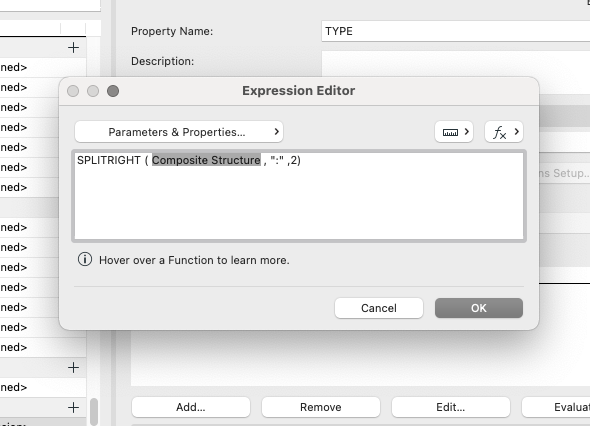Cancel the Expression Editor dialog

[379, 308]
